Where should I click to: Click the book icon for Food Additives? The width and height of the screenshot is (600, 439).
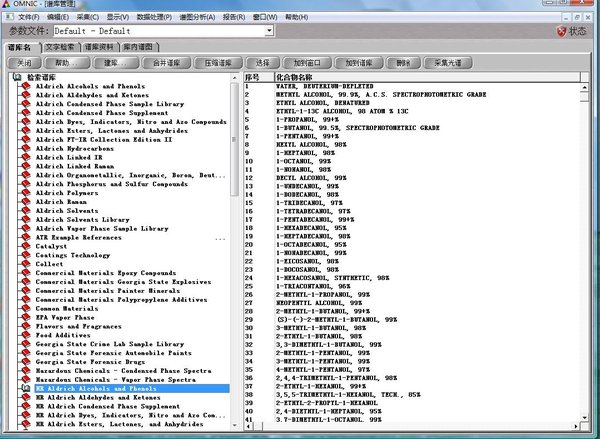click(26, 335)
